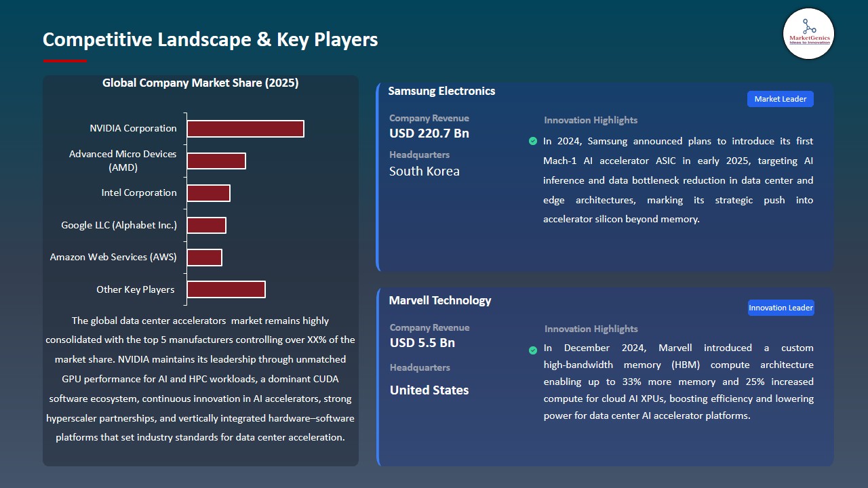
Task: Select the Marvell Technology heading
Action: (x=439, y=300)
